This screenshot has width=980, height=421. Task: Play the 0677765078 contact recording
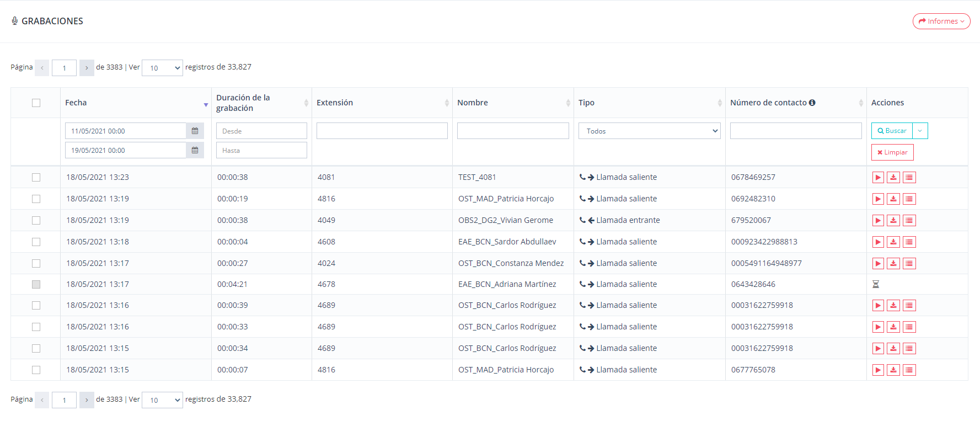pos(878,370)
